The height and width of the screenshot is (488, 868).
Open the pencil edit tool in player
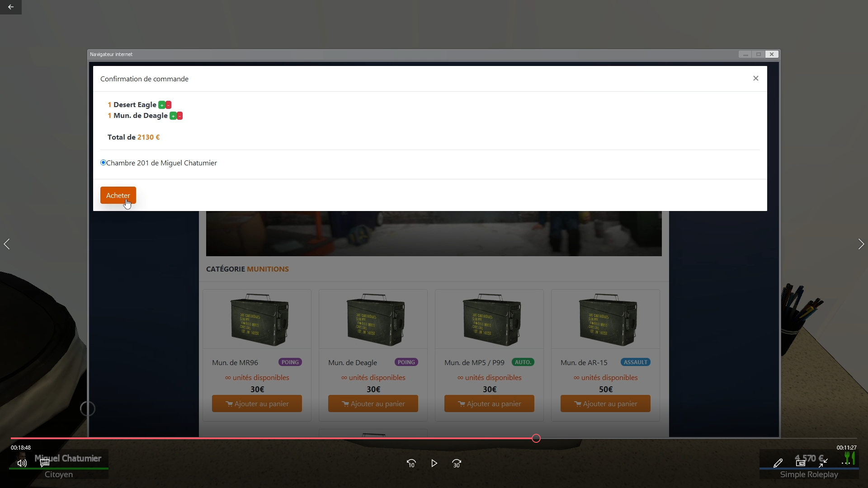(778, 463)
